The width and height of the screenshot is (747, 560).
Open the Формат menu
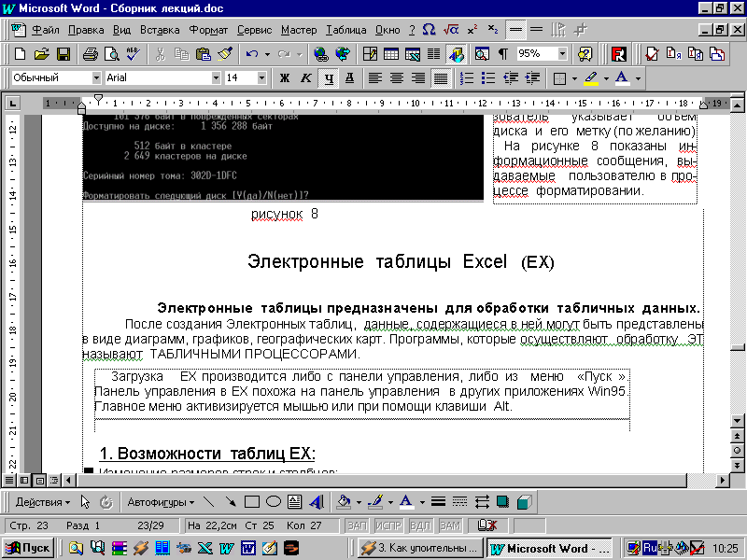click(208, 30)
